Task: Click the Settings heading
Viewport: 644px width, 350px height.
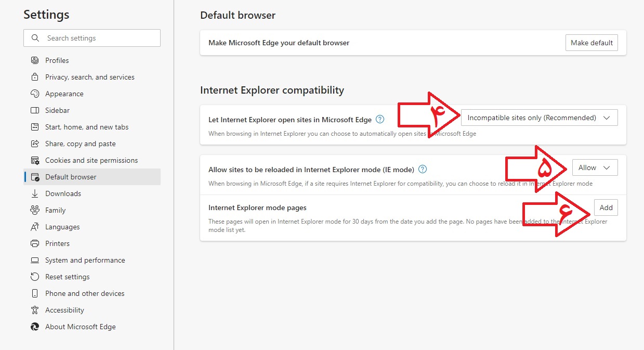Action: [x=46, y=15]
